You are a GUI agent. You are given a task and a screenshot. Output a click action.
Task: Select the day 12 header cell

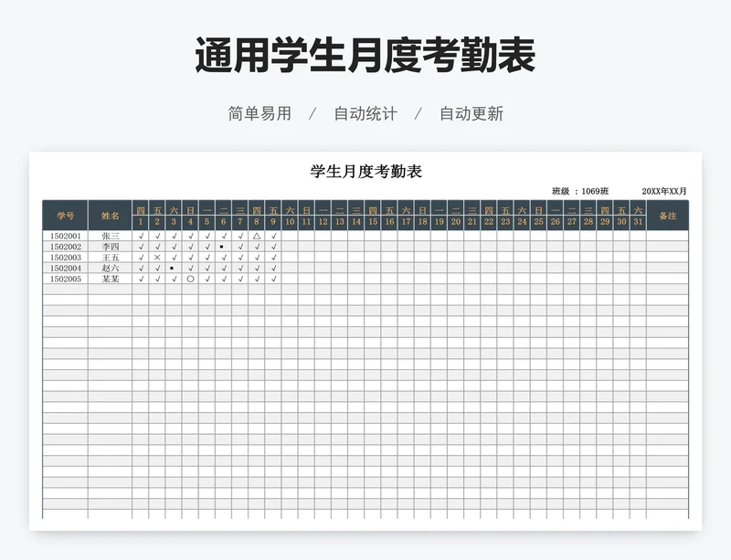(323, 222)
